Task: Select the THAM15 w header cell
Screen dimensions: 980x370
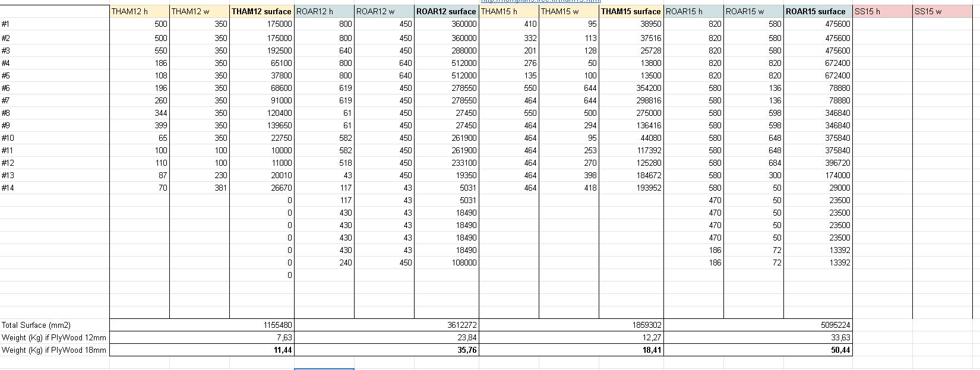Action: coord(569,11)
